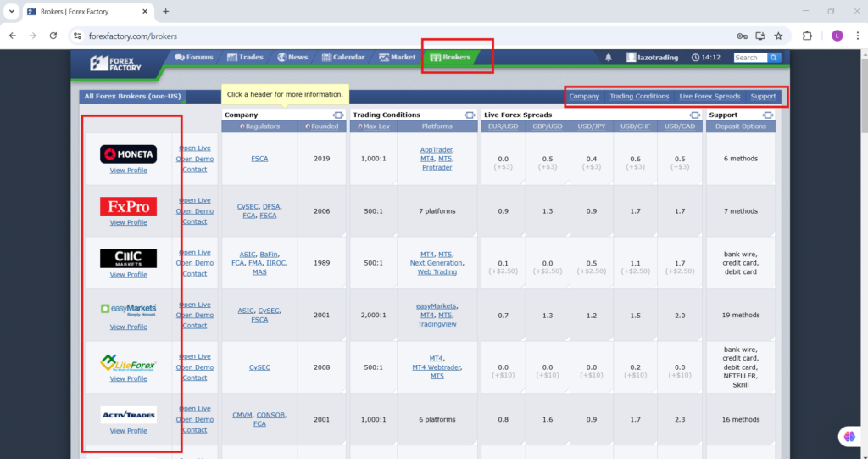Open the Calendar menu
The image size is (868, 459).
(x=343, y=57)
